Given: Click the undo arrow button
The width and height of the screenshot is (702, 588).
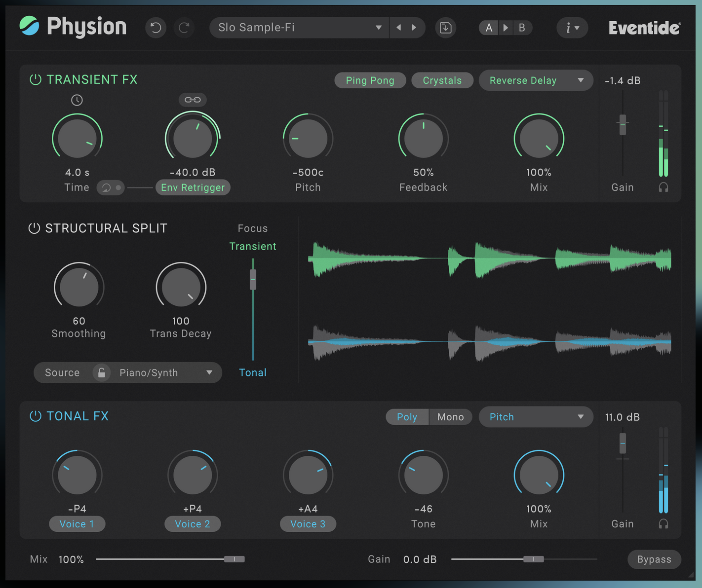Looking at the screenshot, I should tap(156, 28).
